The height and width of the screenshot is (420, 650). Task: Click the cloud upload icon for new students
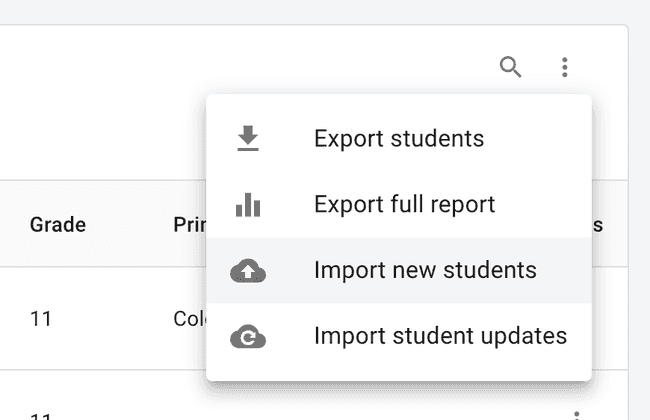[x=248, y=271]
